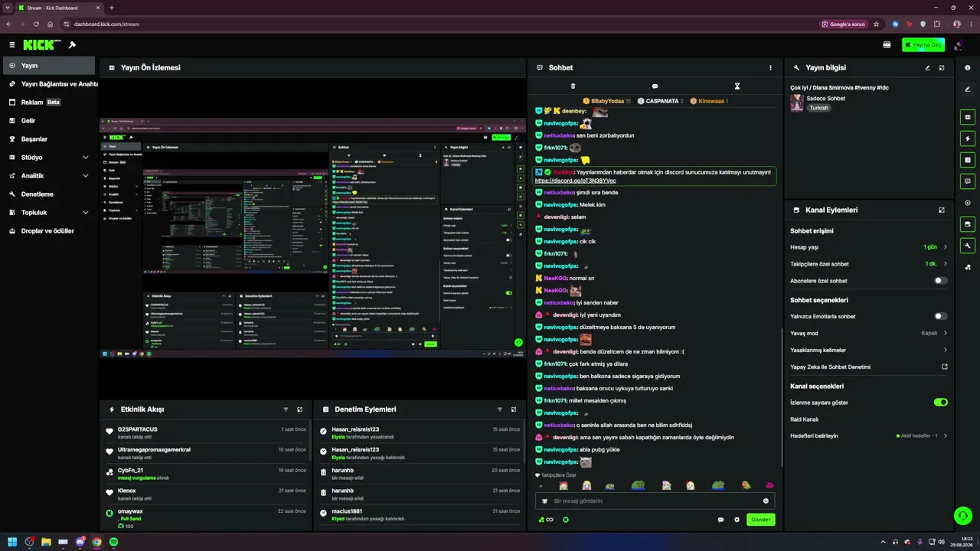Bookmark this page with the star icon
The height and width of the screenshot is (551, 980).
click(876, 24)
